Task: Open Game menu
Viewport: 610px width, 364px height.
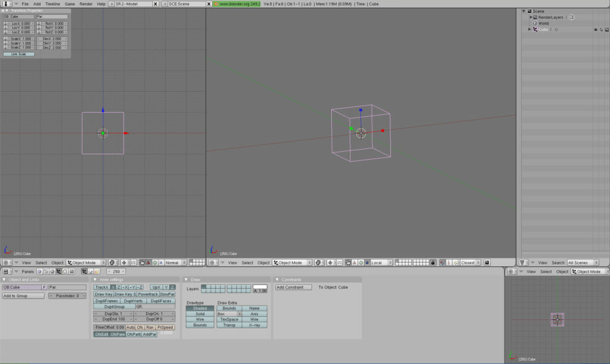Action: pyautogui.click(x=70, y=4)
